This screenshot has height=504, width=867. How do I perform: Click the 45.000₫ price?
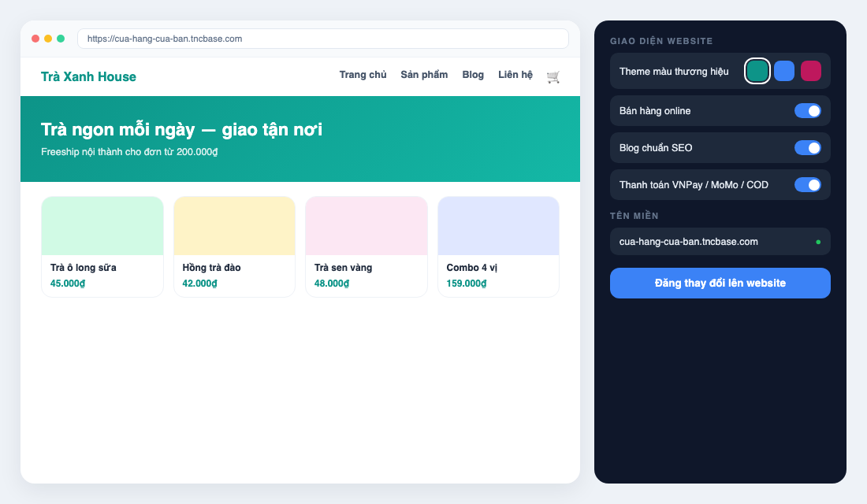click(68, 283)
